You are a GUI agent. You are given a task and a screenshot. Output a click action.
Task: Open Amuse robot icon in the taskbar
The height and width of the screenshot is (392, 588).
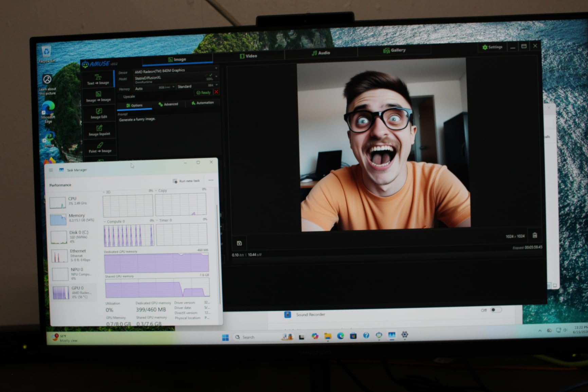click(x=379, y=335)
